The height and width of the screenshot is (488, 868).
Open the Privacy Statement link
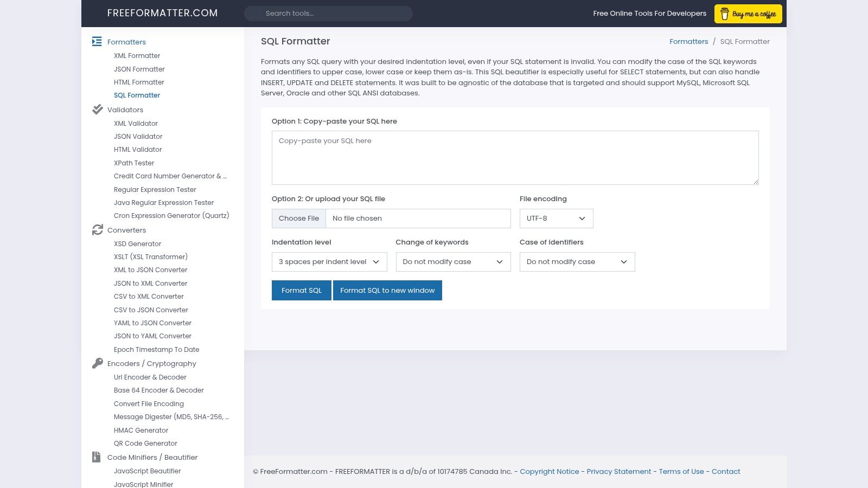click(618, 471)
